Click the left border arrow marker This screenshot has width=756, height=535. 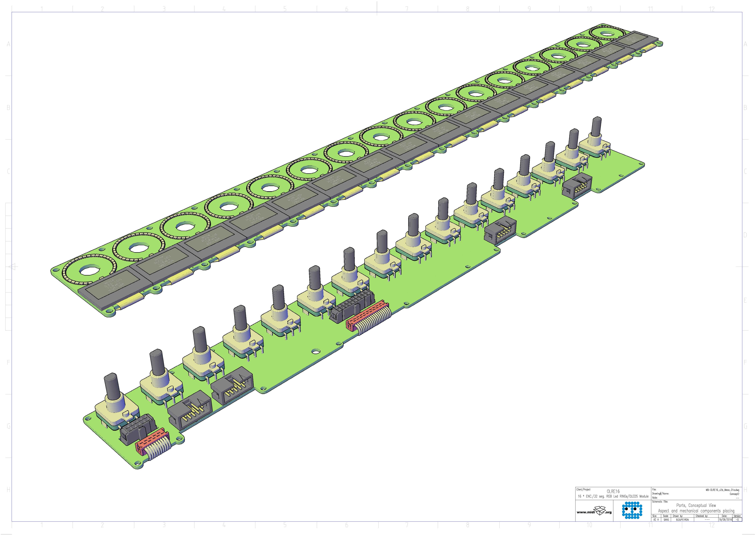tap(12, 266)
